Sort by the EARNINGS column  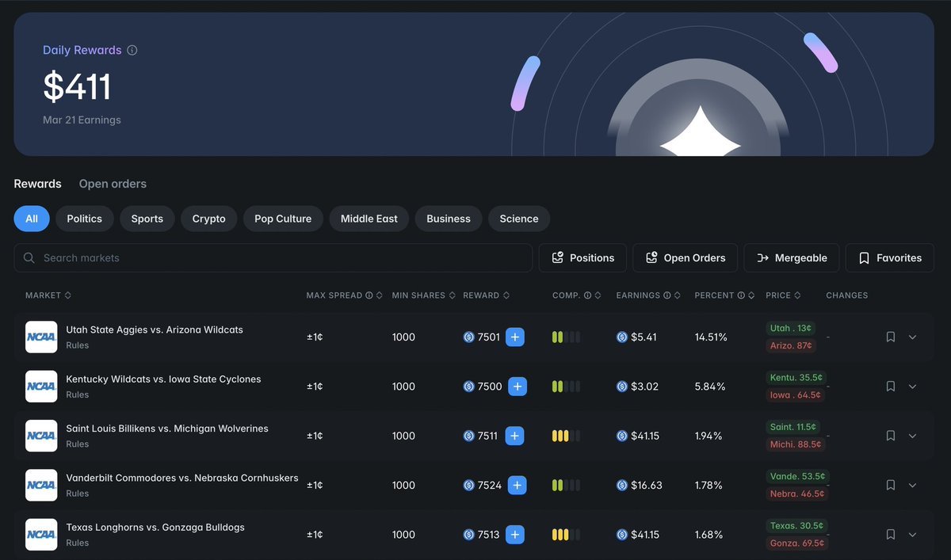coord(648,295)
